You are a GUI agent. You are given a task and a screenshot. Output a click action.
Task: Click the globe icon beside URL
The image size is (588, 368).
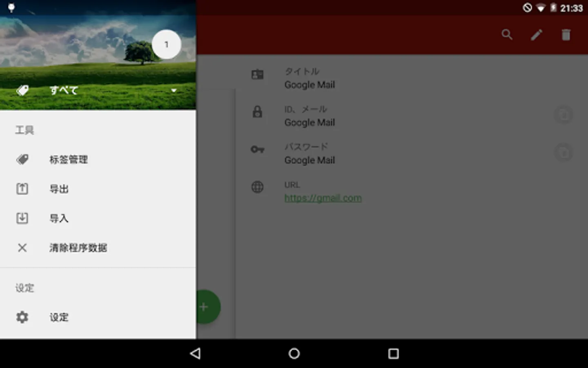(x=257, y=187)
